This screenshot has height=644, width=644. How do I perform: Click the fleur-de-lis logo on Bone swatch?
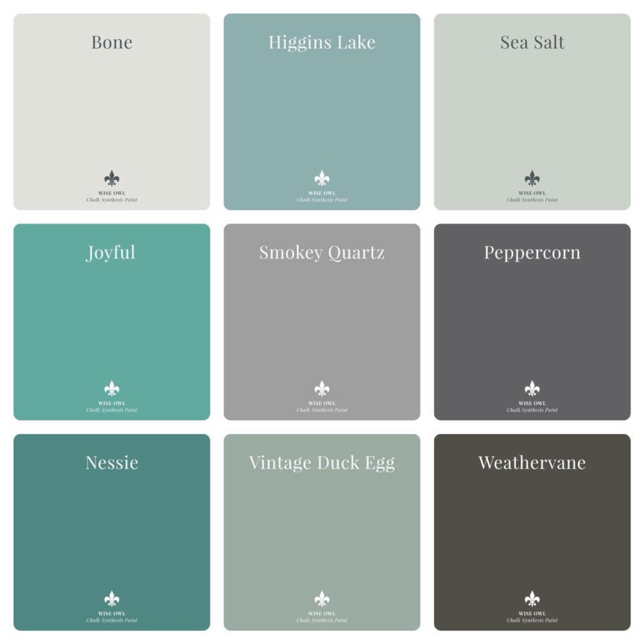112,178
